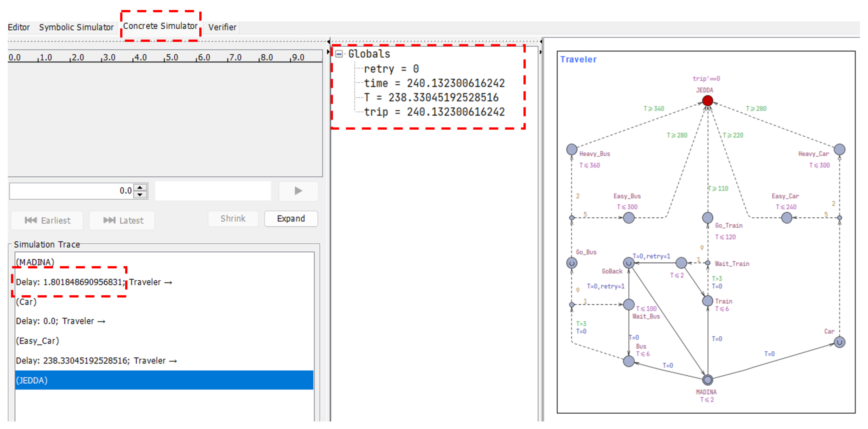Select the Wait_Bus location node
This screenshot has width=868, height=429.
tap(628, 304)
